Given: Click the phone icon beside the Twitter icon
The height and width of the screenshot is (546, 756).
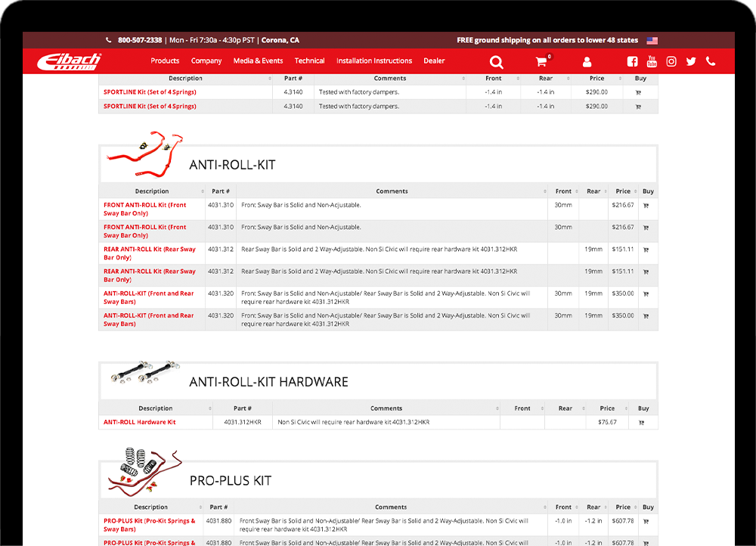Looking at the screenshot, I should pos(711,61).
